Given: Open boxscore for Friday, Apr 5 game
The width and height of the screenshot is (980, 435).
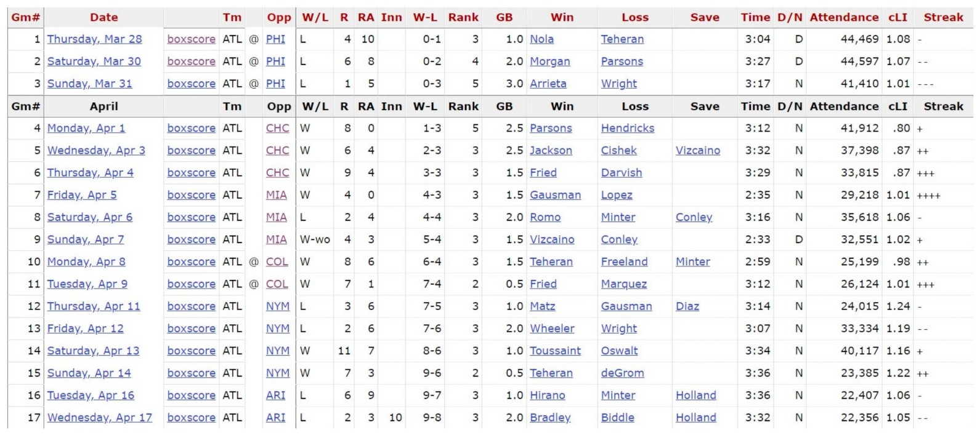Looking at the screenshot, I should point(191,195).
